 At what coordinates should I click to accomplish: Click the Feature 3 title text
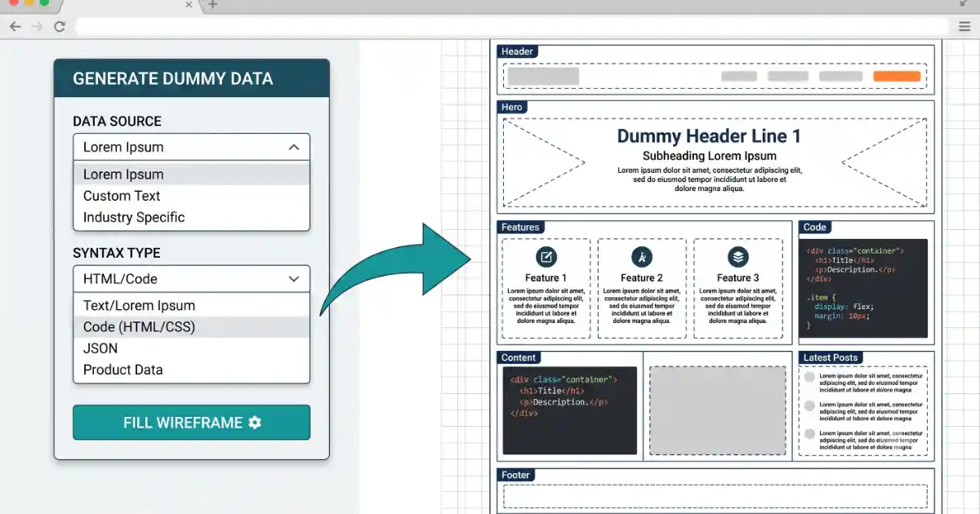738,278
